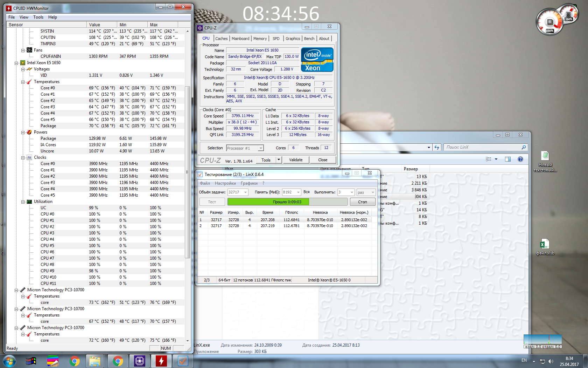The image size is (588, 368).
Task: Click the CPU usage gauge gadget showing 100%
Action: [549, 22]
